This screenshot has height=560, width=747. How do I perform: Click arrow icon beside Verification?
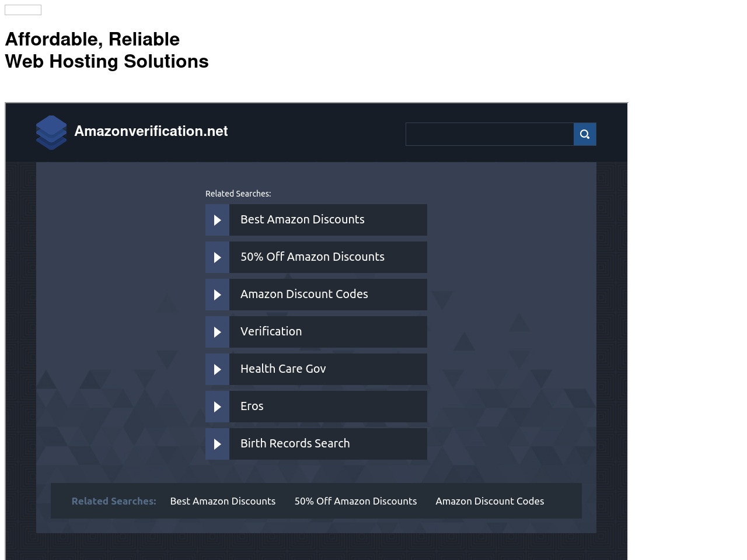coord(217,332)
